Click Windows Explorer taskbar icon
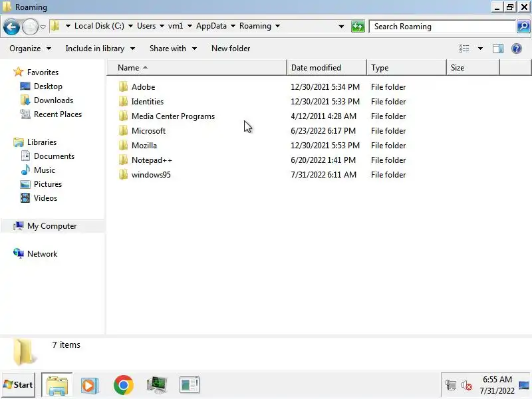This screenshot has height=399, width=532. tap(57, 385)
